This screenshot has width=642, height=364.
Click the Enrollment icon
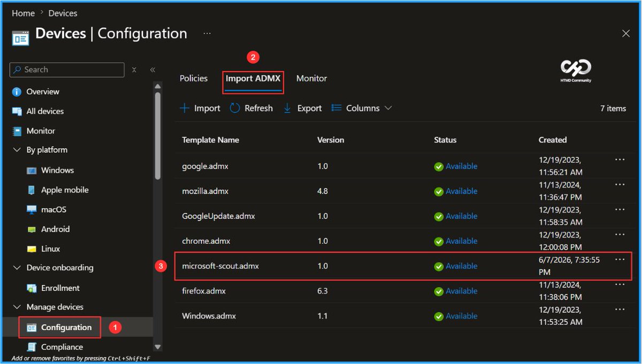tap(32, 288)
